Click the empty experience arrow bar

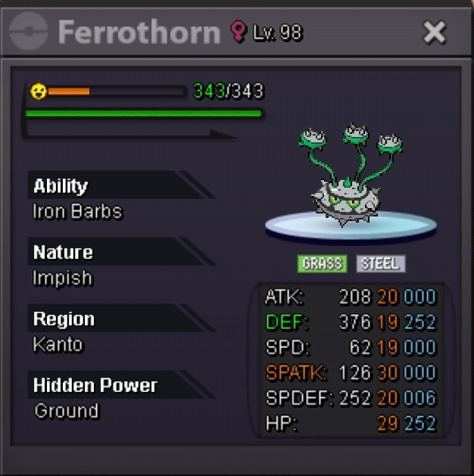130,134
